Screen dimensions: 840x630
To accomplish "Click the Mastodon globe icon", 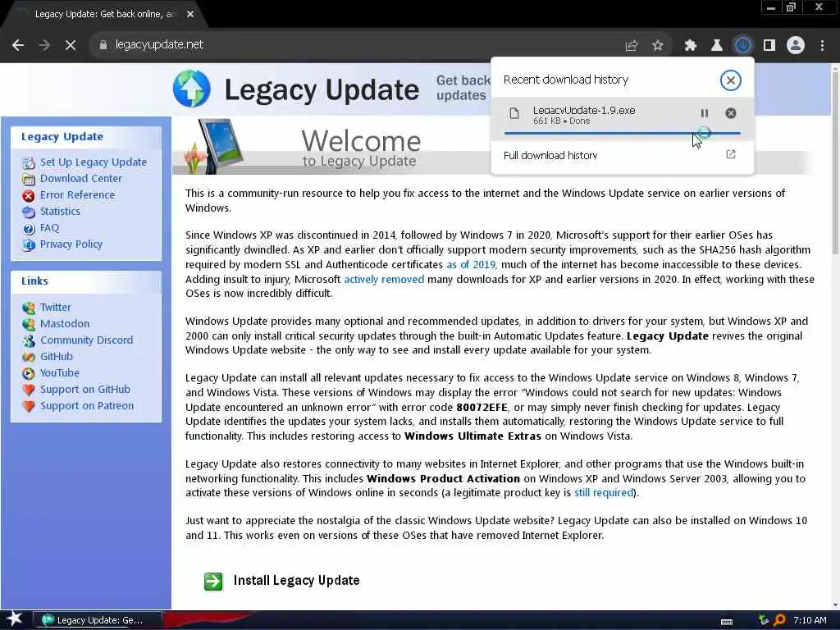I will point(29,325).
